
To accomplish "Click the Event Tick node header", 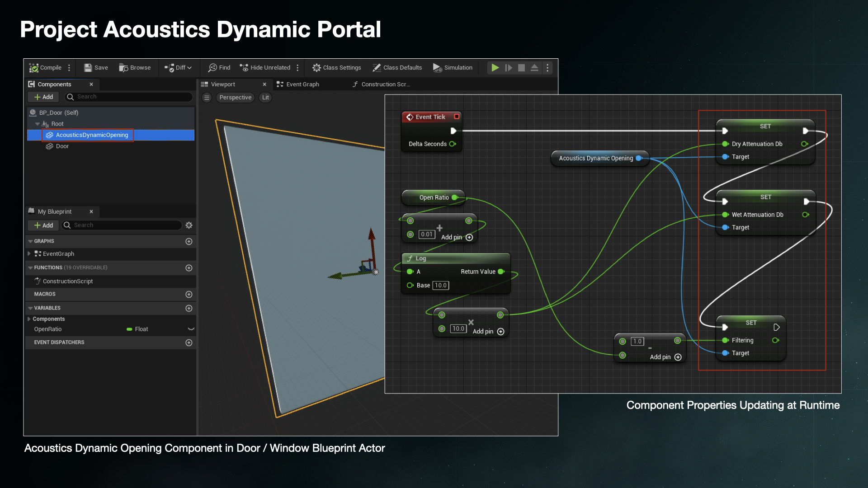I will click(432, 117).
